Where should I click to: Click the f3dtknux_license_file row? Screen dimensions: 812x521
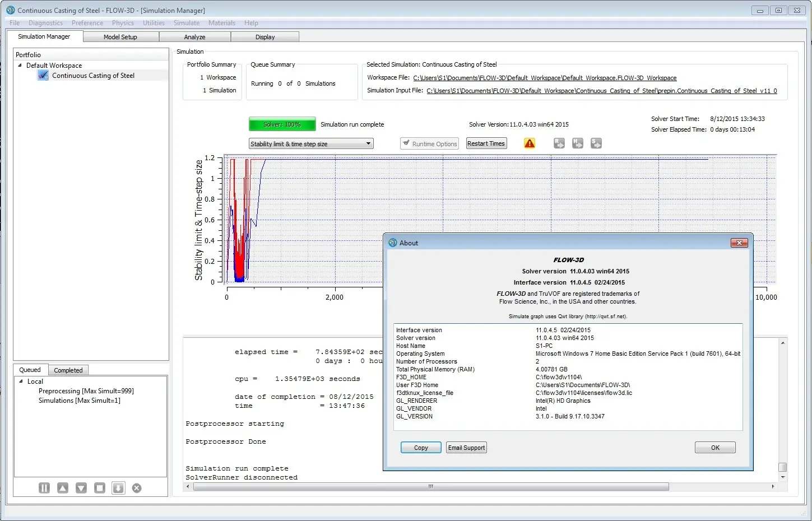pos(568,393)
